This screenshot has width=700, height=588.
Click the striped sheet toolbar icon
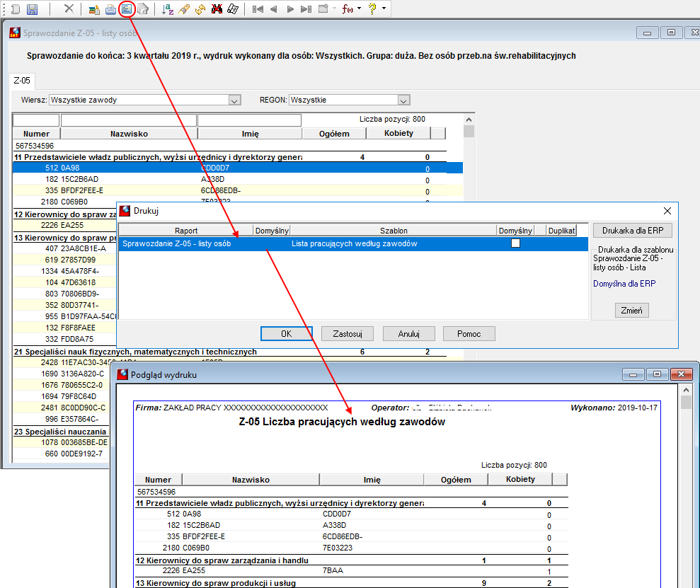click(x=233, y=9)
